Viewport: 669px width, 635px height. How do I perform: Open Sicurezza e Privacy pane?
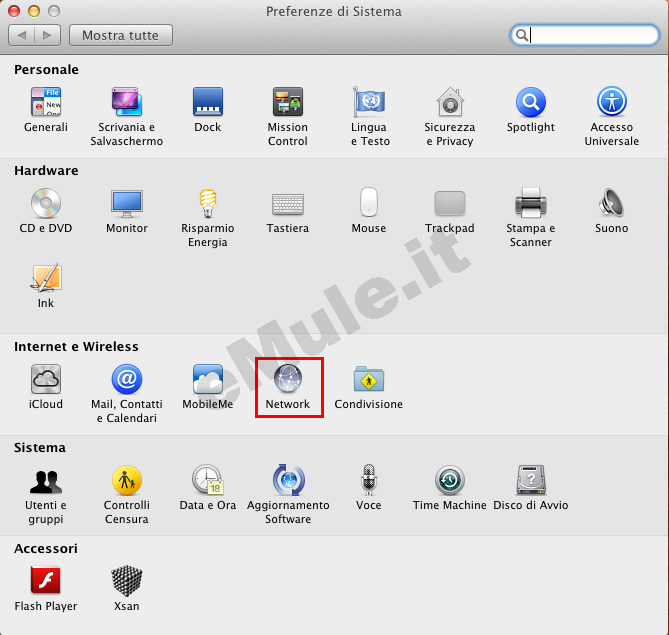click(x=450, y=116)
